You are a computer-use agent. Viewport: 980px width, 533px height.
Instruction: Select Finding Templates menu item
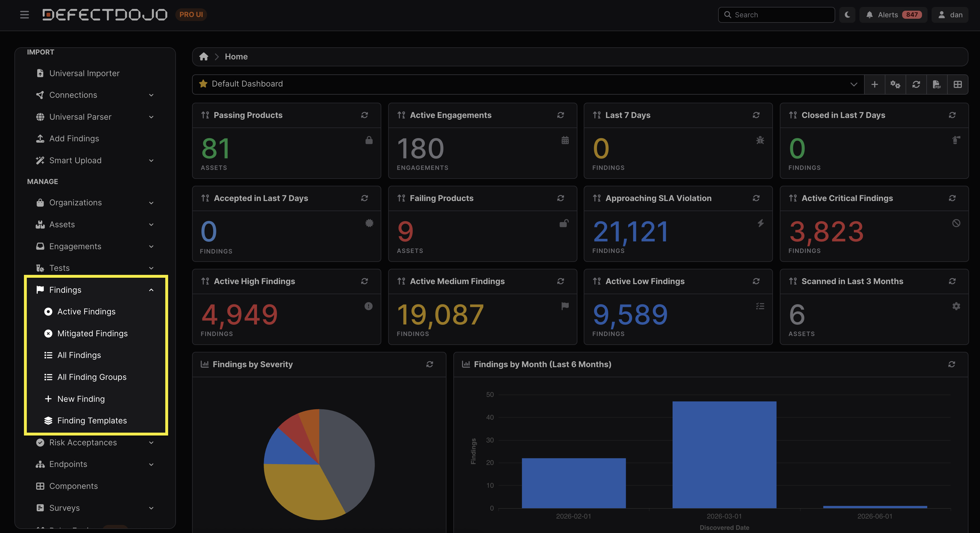[92, 421]
